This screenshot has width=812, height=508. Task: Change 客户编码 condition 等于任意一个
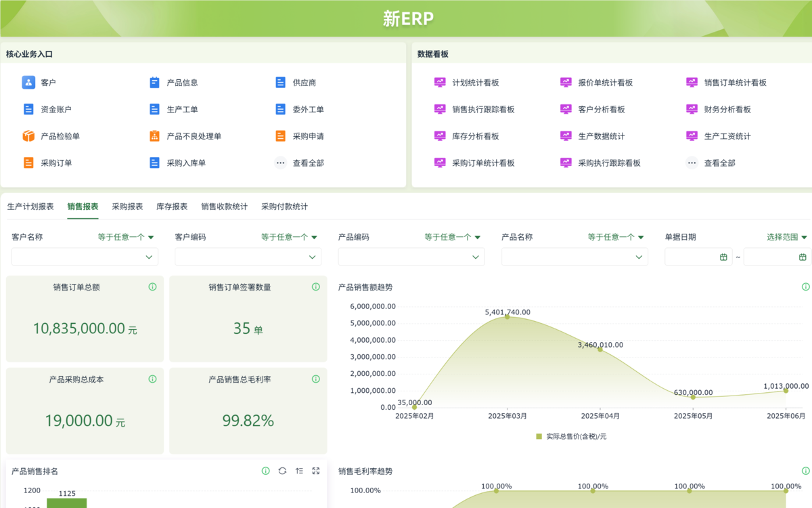coord(290,237)
